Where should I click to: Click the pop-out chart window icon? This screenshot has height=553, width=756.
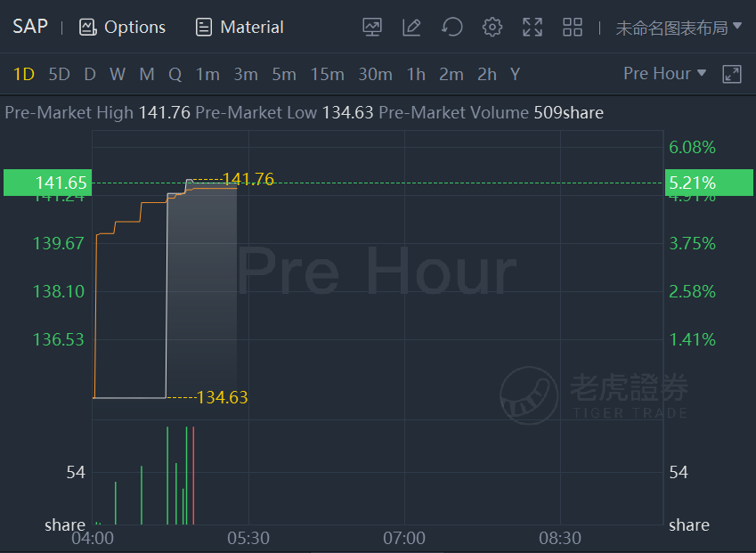coord(732,74)
